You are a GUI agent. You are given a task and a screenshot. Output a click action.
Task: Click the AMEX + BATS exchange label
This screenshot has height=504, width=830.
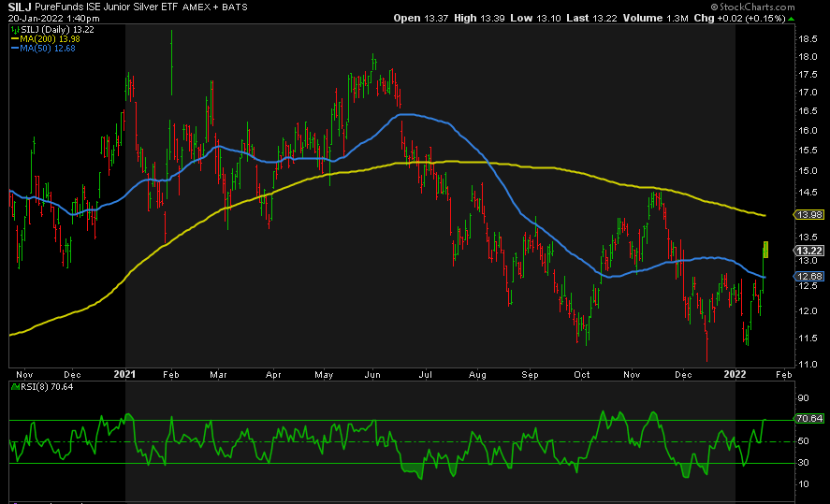(x=215, y=7)
